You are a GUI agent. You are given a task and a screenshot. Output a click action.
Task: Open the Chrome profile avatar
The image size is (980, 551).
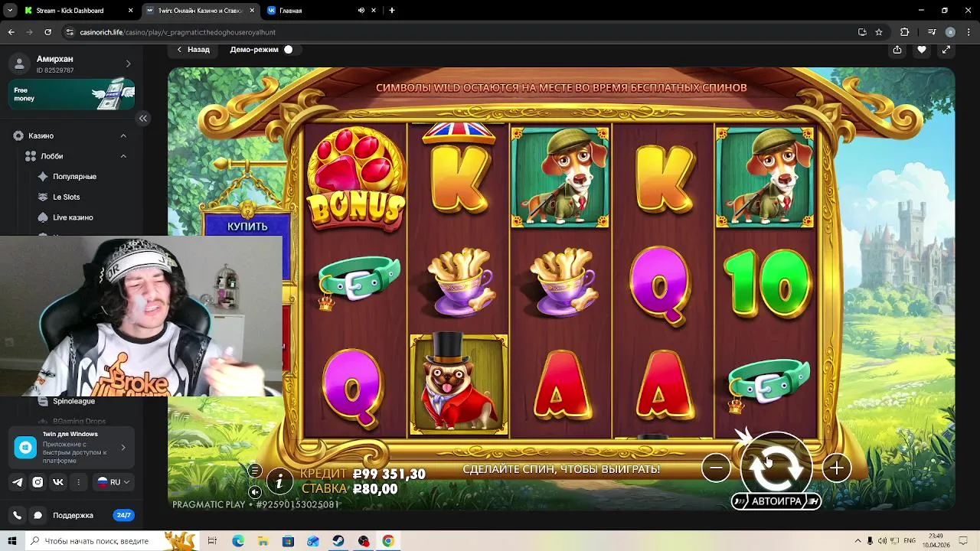950,32
